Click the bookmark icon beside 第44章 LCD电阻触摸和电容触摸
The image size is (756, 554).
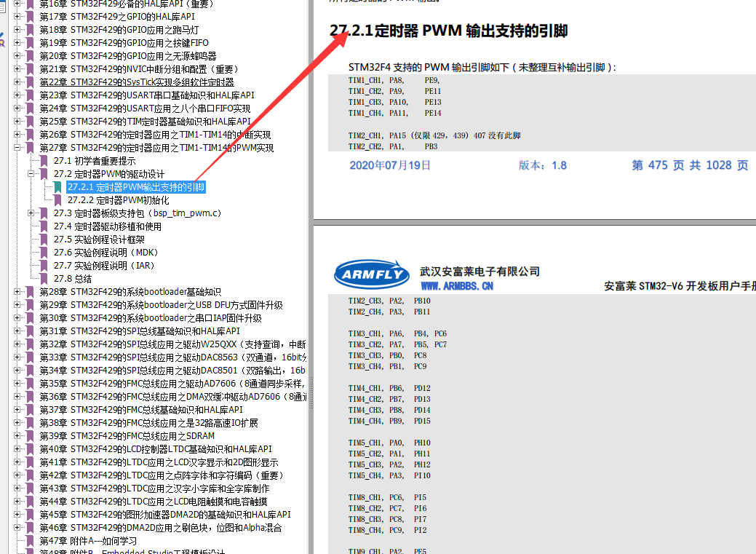tap(30, 502)
